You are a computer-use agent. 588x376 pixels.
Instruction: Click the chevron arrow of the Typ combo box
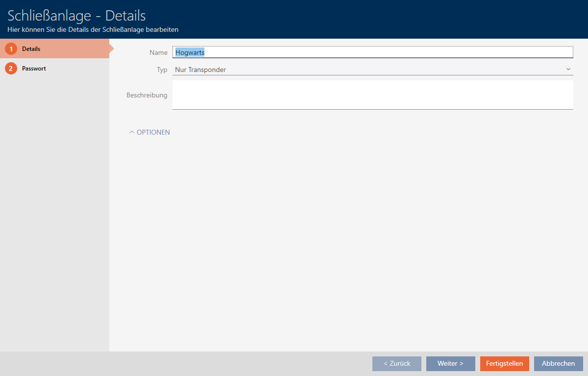[568, 70]
